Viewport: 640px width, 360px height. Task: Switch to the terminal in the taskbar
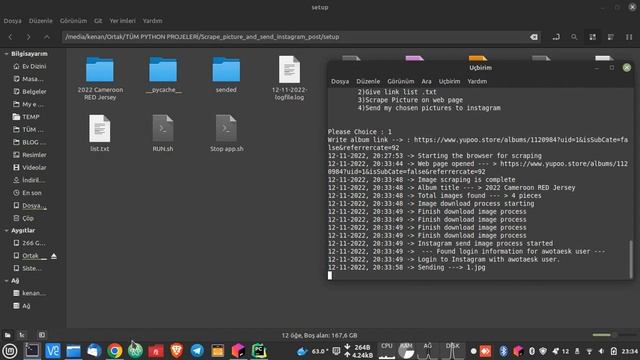[32, 351]
